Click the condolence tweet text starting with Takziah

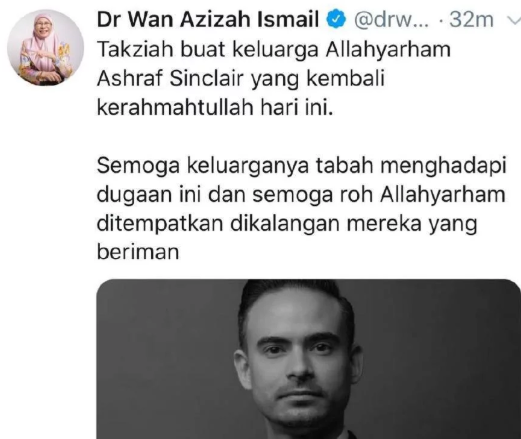[274, 79]
